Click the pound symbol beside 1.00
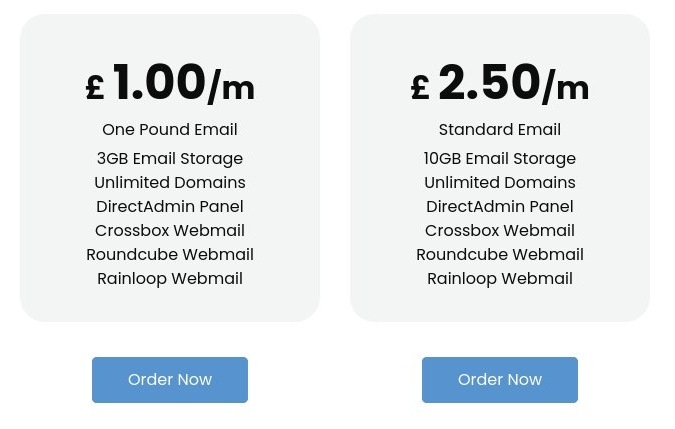 point(95,87)
